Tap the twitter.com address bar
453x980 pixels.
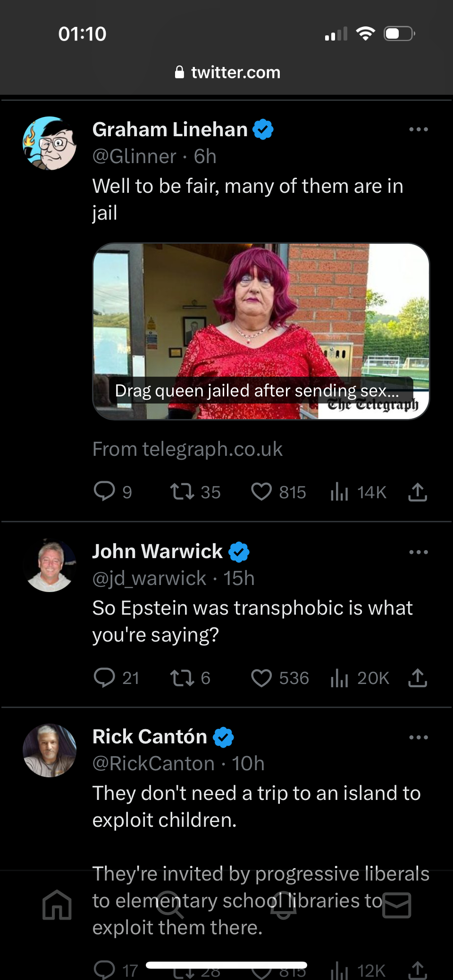point(226,72)
